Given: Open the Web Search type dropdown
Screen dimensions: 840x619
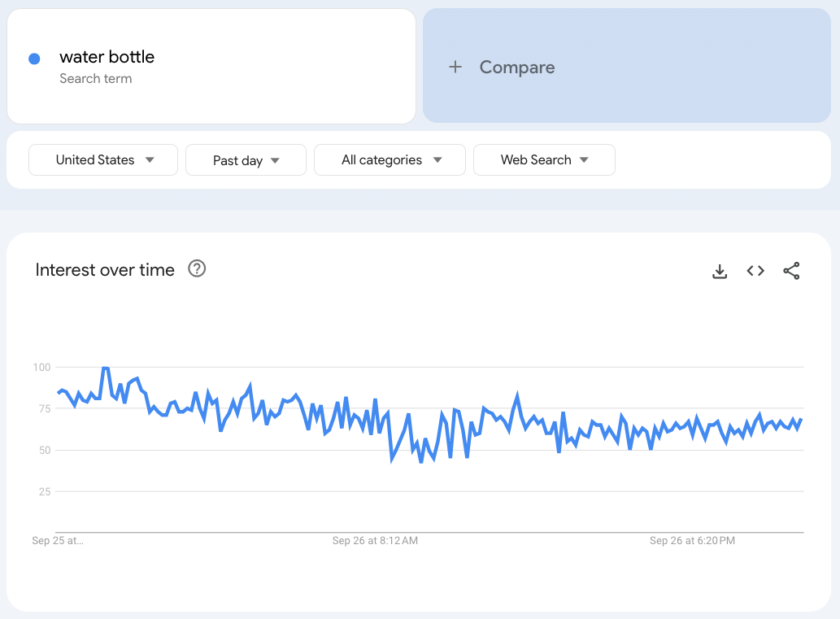Looking at the screenshot, I should tap(544, 159).
